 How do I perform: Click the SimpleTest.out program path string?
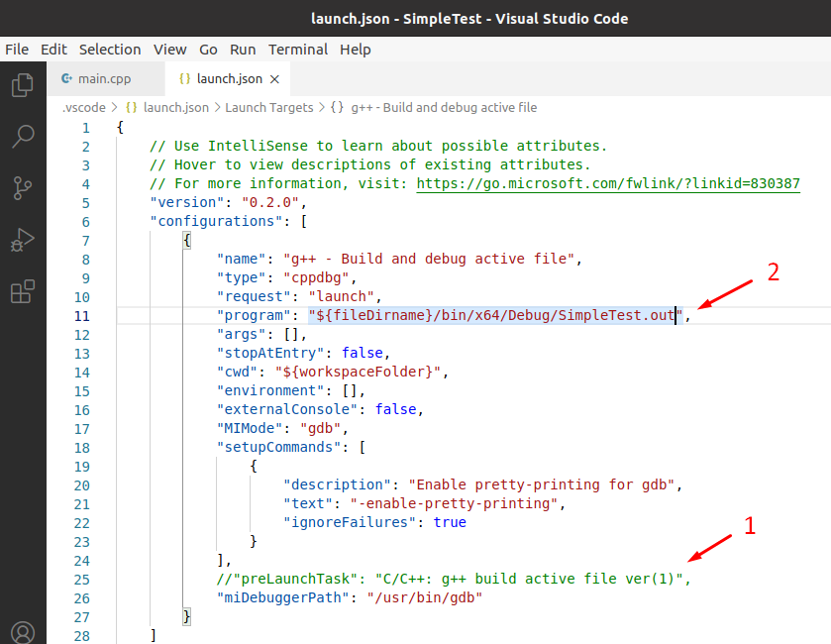click(495, 315)
